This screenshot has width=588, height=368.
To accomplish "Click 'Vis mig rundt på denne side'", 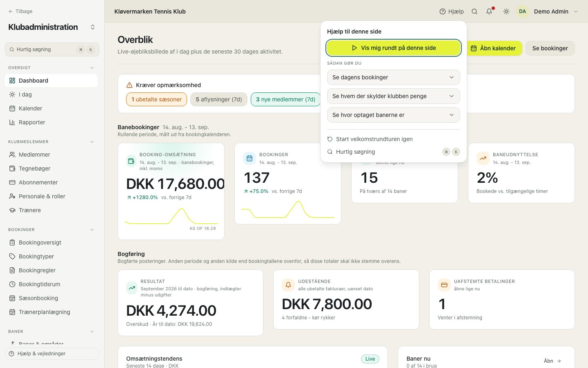I will click(394, 48).
